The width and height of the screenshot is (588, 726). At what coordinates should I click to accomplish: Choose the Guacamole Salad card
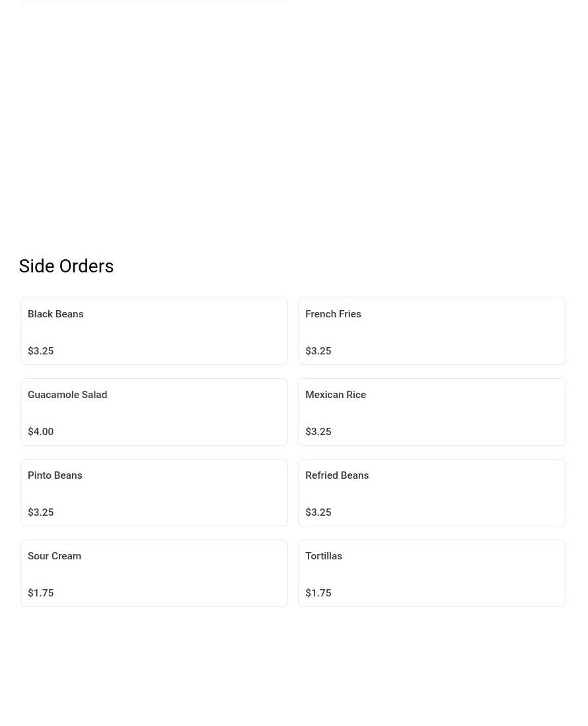pos(154,412)
